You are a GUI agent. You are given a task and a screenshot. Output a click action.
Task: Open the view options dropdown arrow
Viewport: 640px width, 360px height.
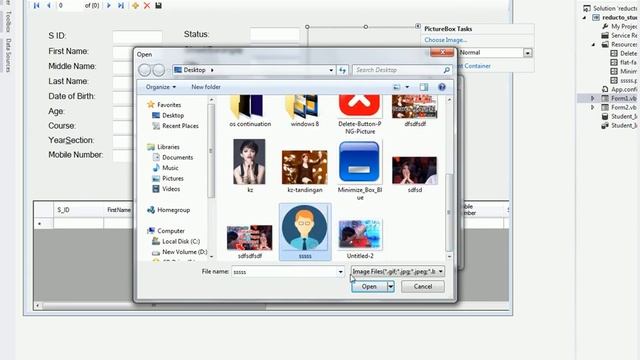407,87
